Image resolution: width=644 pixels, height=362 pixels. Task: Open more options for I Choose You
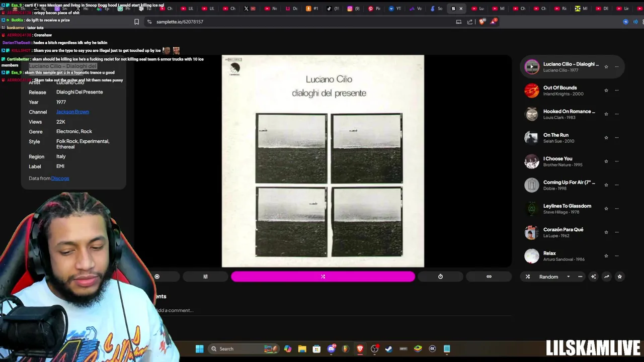(x=617, y=161)
